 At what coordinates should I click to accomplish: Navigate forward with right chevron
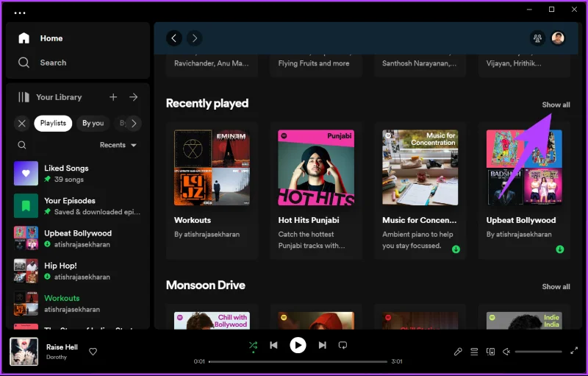point(194,38)
